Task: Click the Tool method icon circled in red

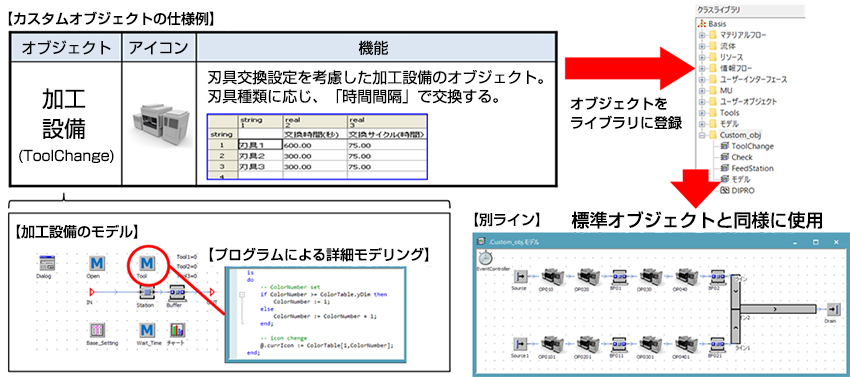Action: [146, 264]
